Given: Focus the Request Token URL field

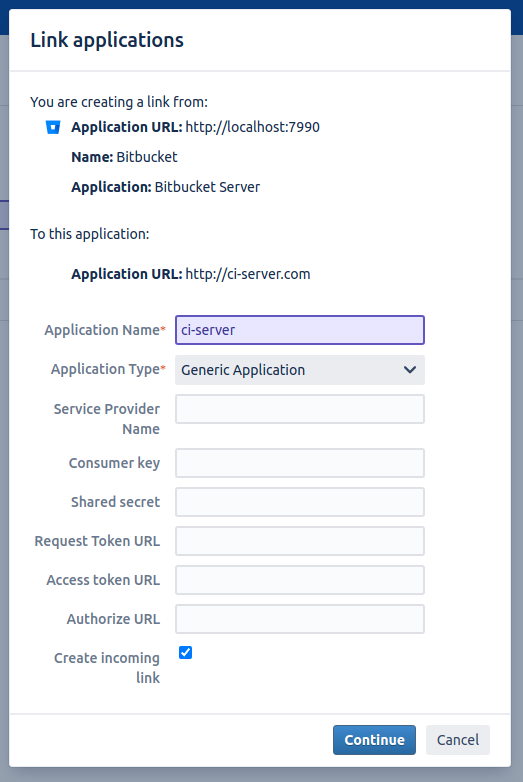Looking at the screenshot, I should (300, 541).
